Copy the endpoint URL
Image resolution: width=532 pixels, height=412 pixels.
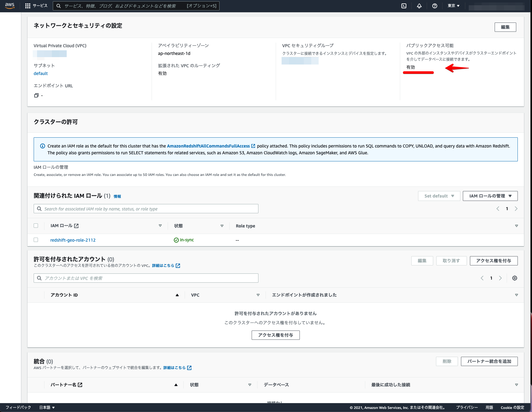(36, 95)
